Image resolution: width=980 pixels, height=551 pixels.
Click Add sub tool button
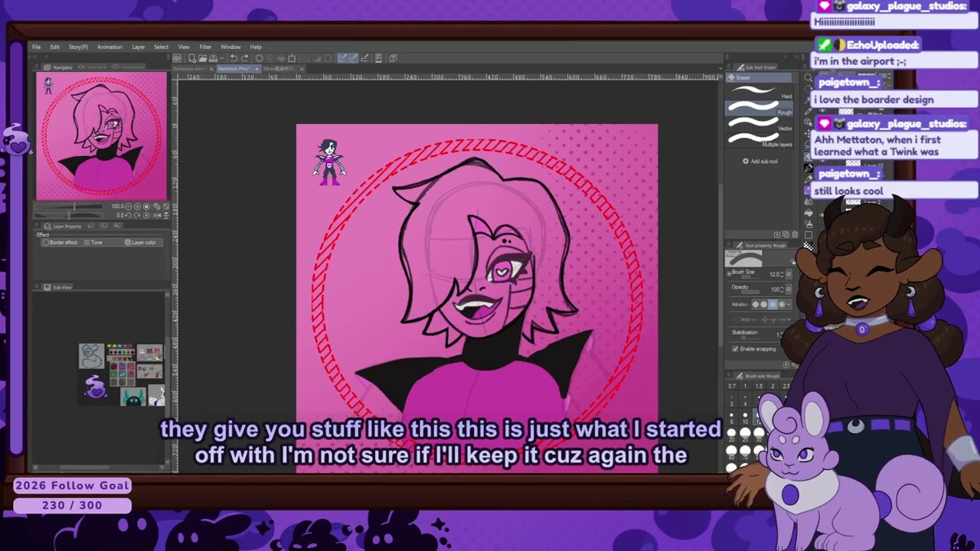coord(760,161)
